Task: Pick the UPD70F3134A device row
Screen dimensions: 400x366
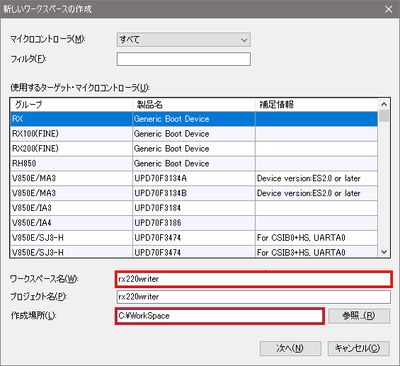Action: point(194,178)
